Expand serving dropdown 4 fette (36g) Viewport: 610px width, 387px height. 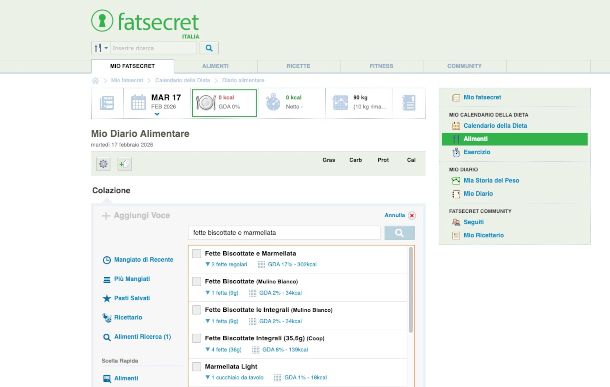click(x=223, y=350)
